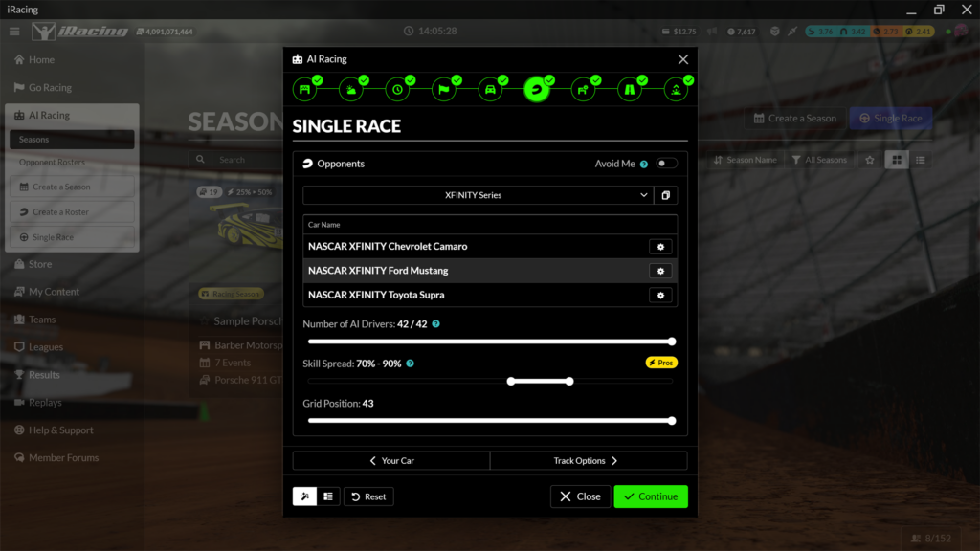Click the Skill Spread upper handle at 90%
The image size is (980, 551).
click(x=569, y=381)
